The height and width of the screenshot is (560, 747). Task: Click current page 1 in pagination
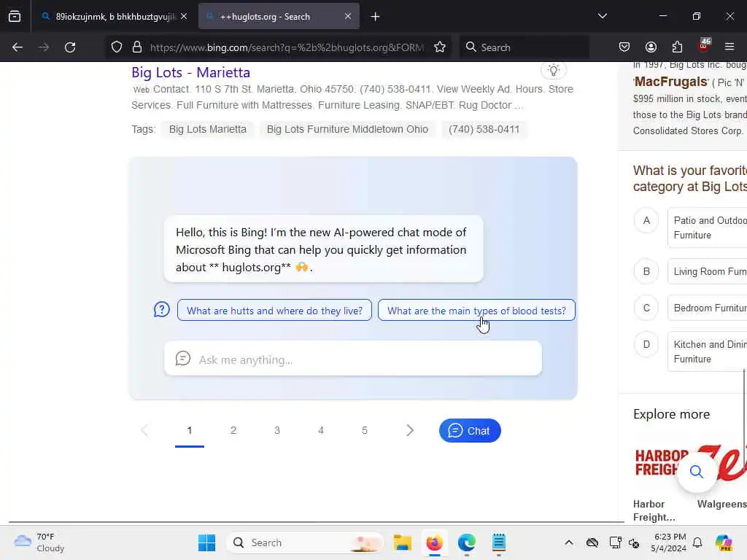point(190,430)
